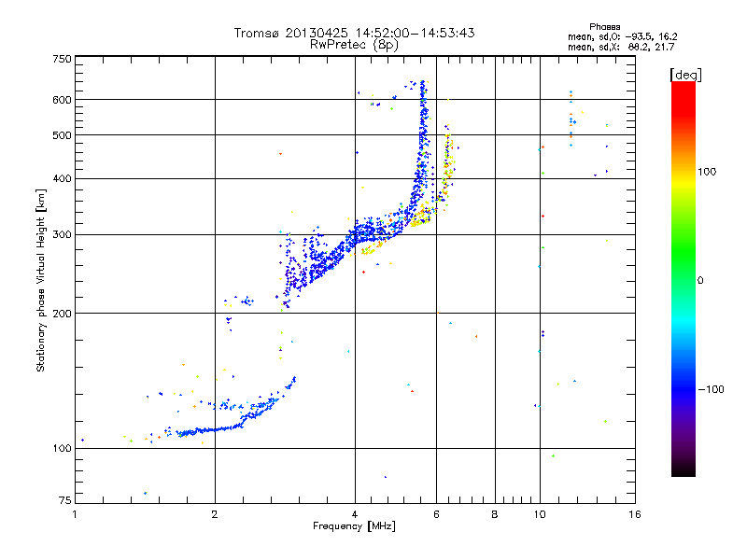Click the 'RwPretec (8p)' subtitle
The height and width of the screenshot is (560, 747).
(x=354, y=45)
